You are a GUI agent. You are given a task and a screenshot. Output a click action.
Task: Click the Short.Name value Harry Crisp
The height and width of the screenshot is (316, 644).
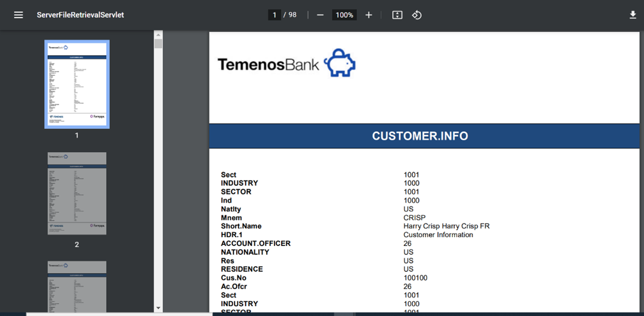[446, 226]
